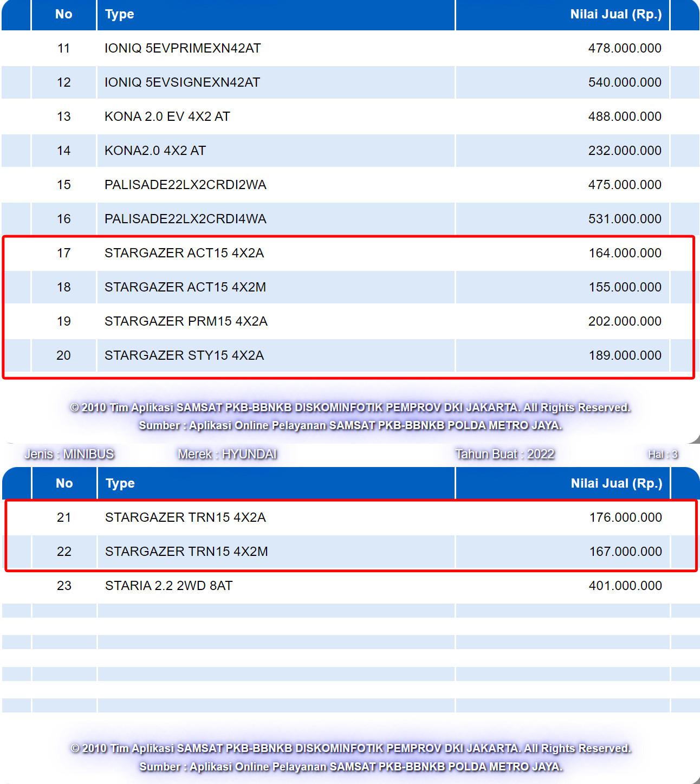Click row number 18
The width and height of the screenshot is (700, 784).
64,287
